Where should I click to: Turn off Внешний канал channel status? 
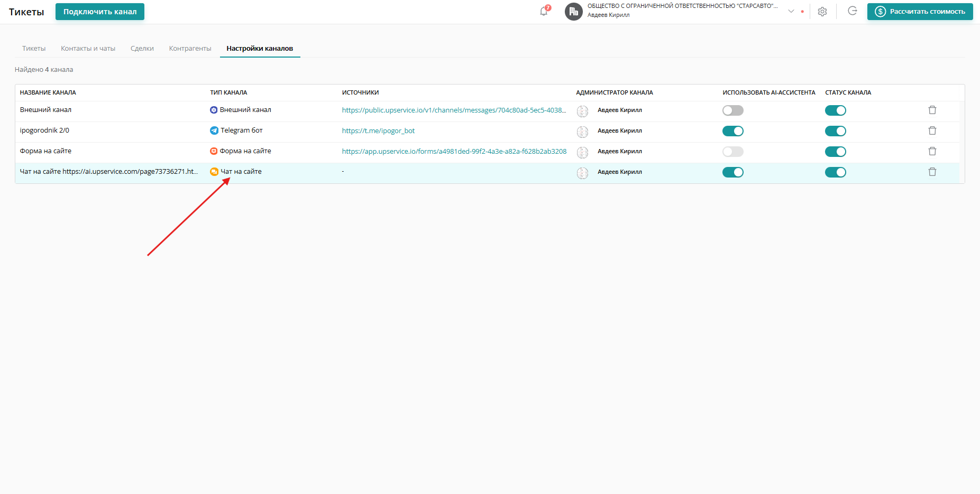click(836, 110)
